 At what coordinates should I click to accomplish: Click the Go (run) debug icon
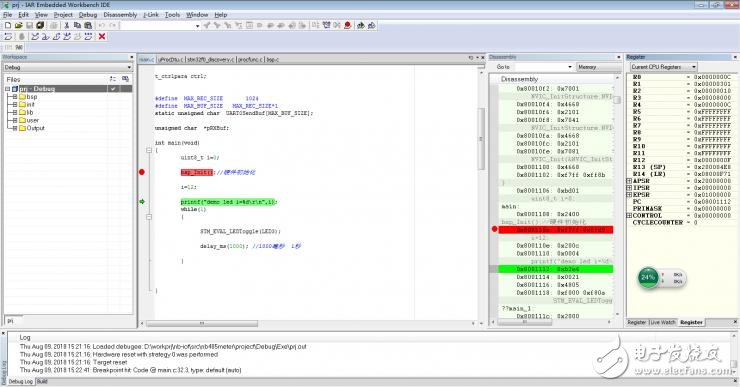click(88, 37)
